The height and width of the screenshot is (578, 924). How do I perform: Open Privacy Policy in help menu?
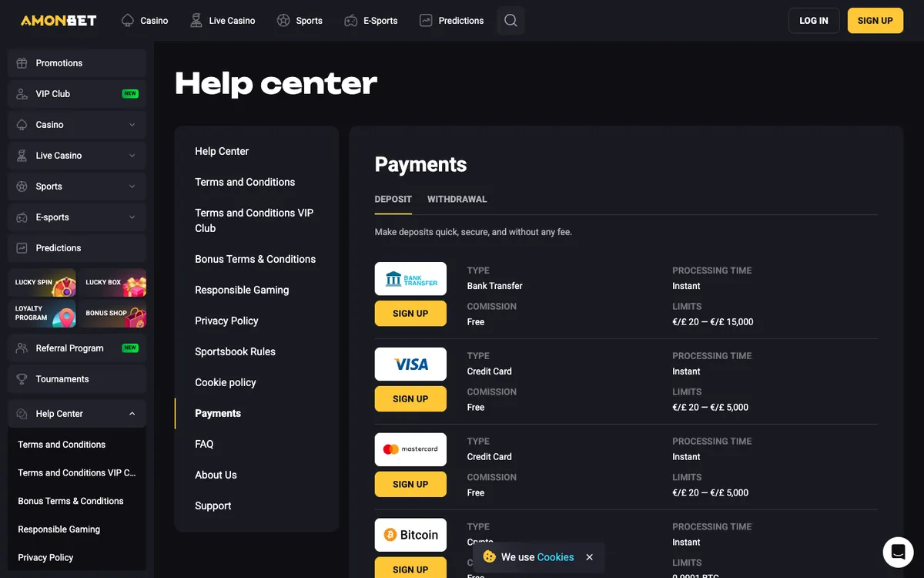click(x=226, y=321)
